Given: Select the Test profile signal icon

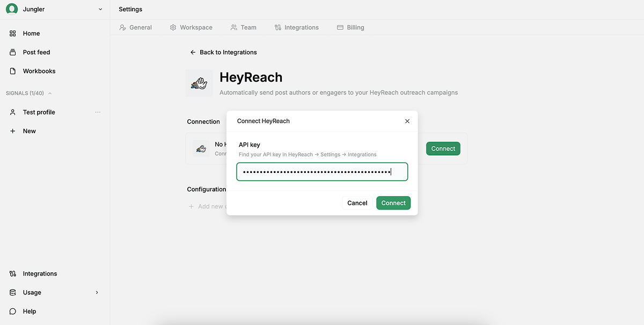Looking at the screenshot, I should pyautogui.click(x=12, y=112).
